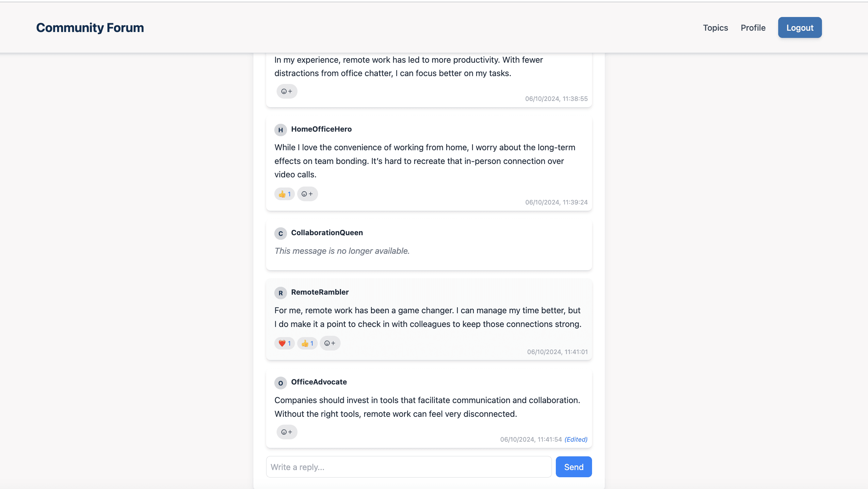Image resolution: width=868 pixels, height=489 pixels.
Task: Add reaction to the productivity message
Action: (287, 91)
